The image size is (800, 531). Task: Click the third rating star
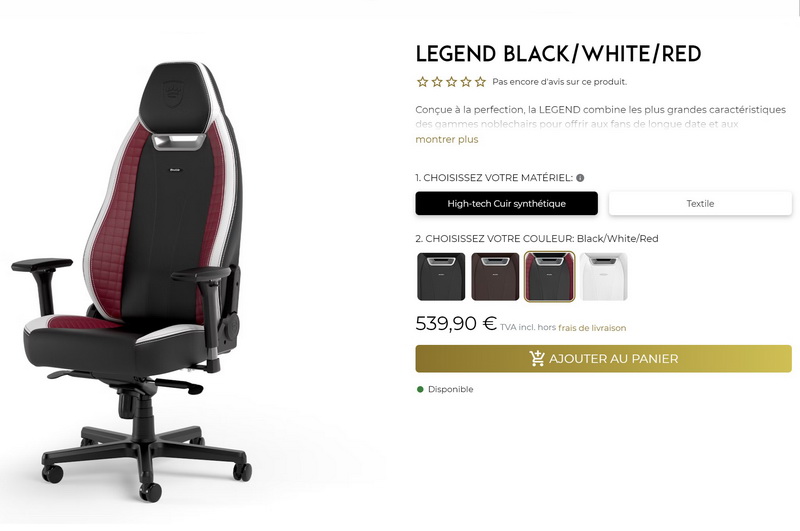pos(452,82)
